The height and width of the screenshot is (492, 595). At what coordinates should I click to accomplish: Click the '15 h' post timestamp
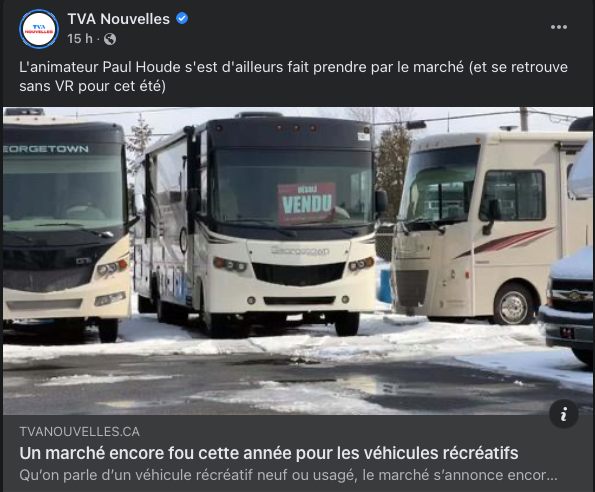tap(80, 39)
